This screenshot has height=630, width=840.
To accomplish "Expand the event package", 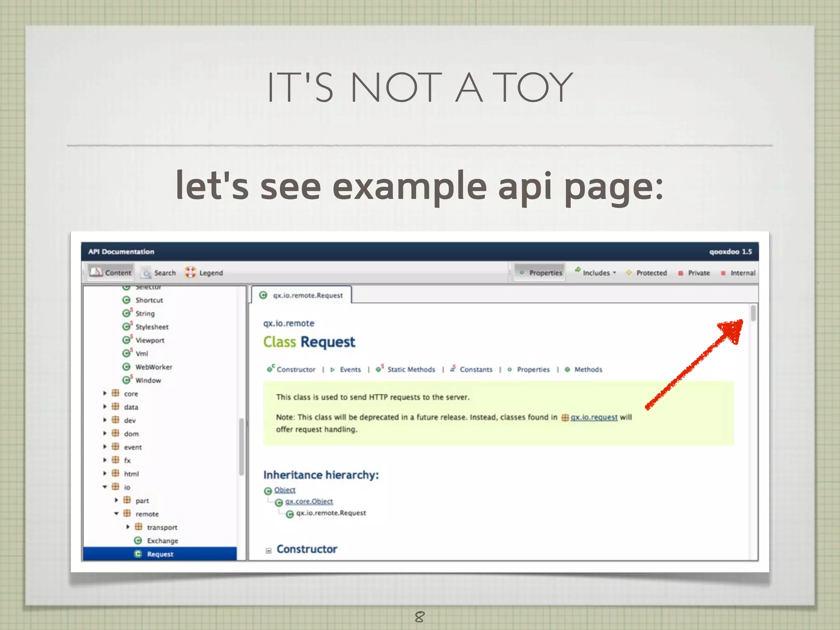I will [105, 447].
